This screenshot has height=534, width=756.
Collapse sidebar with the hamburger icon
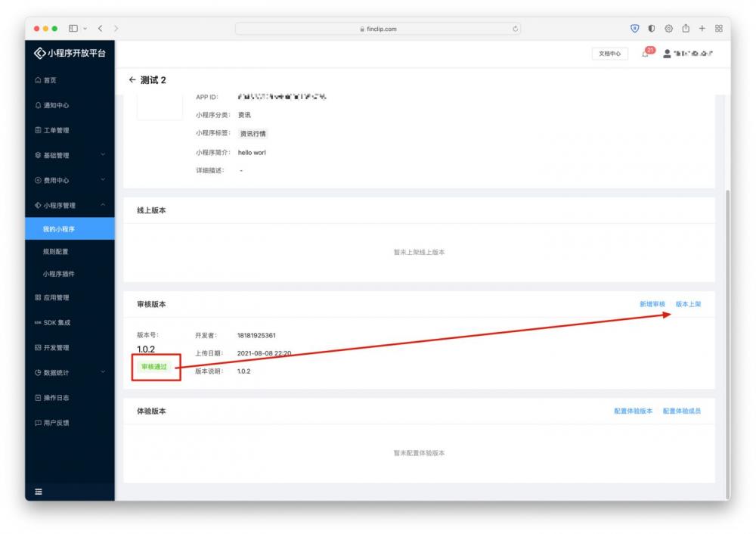[x=39, y=492]
